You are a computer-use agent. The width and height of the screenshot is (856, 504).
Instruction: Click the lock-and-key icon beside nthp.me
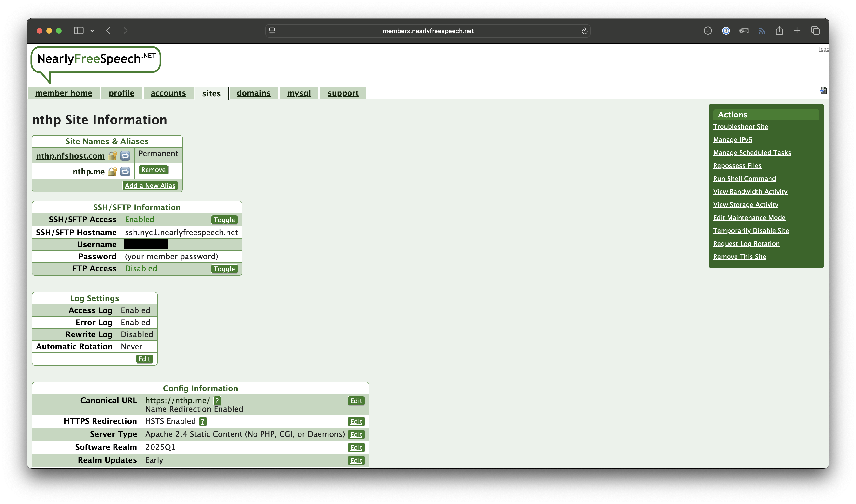(x=113, y=172)
